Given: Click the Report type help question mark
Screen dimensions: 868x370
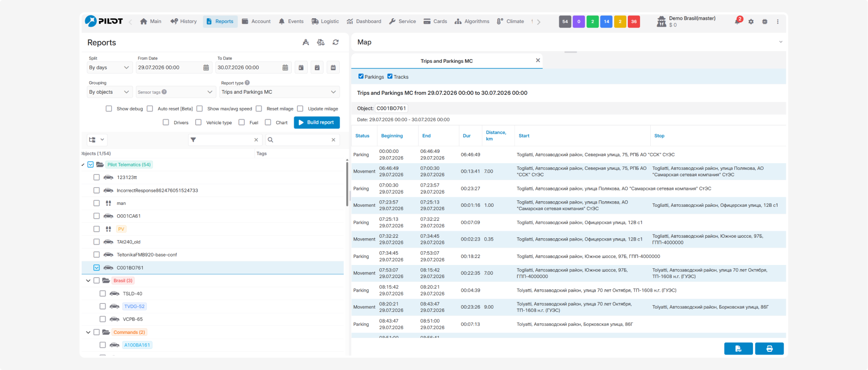Looking at the screenshot, I should coord(247,83).
